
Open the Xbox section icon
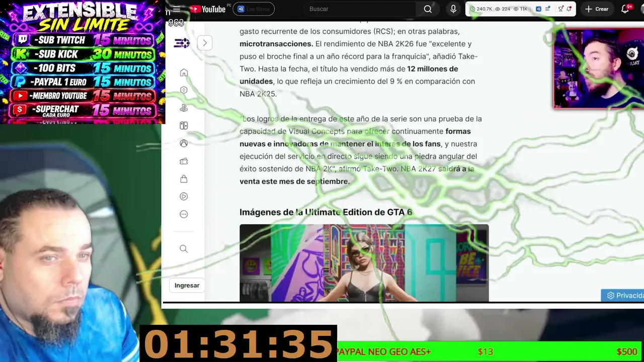click(x=184, y=143)
